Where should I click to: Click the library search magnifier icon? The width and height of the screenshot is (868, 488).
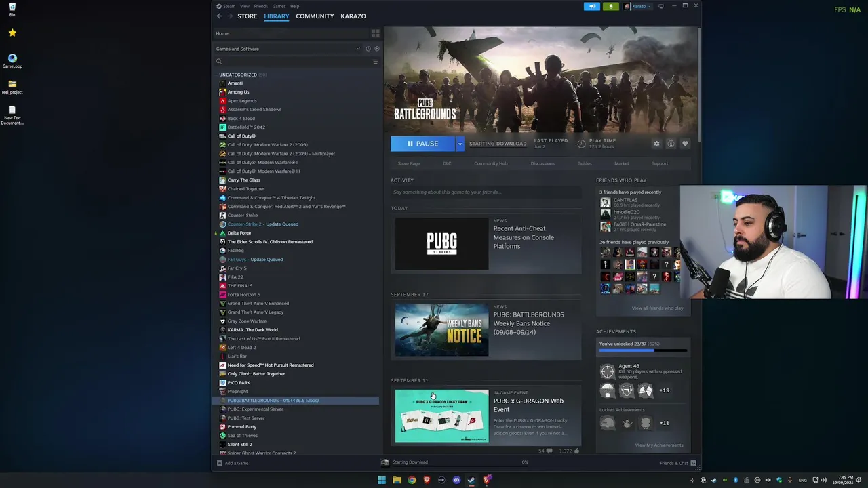point(219,62)
